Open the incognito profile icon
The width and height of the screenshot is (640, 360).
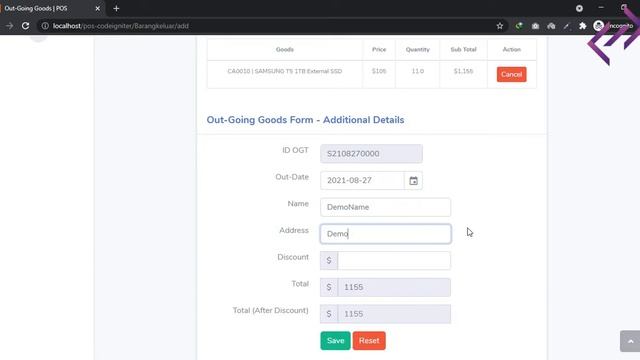(598, 26)
